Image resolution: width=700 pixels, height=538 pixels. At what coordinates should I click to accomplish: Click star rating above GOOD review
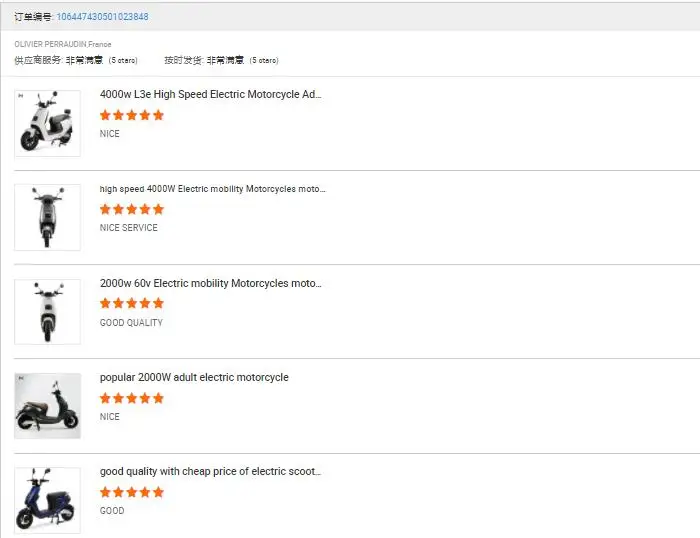pos(132,492)
